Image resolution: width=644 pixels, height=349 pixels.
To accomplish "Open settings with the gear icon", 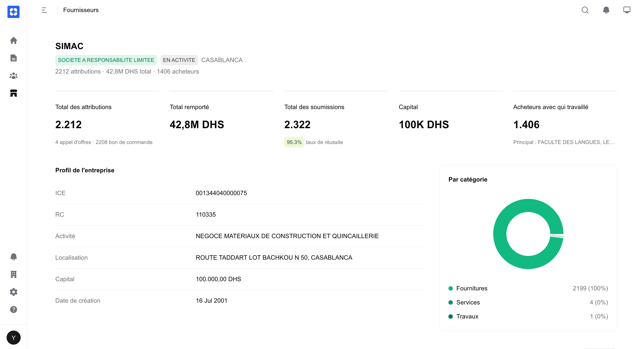I will click(x=14, y=292).
